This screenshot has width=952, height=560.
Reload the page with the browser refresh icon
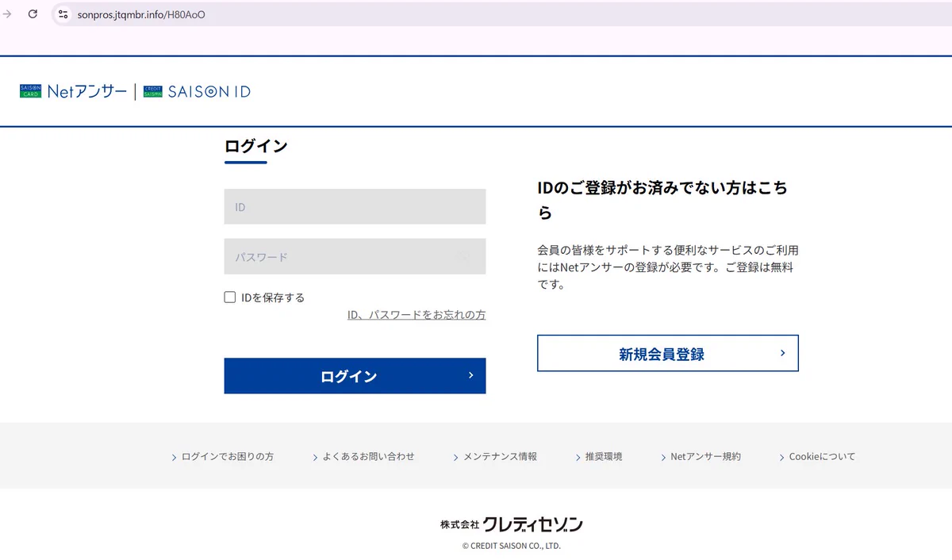pyautogui.click(x=33, y=14)
